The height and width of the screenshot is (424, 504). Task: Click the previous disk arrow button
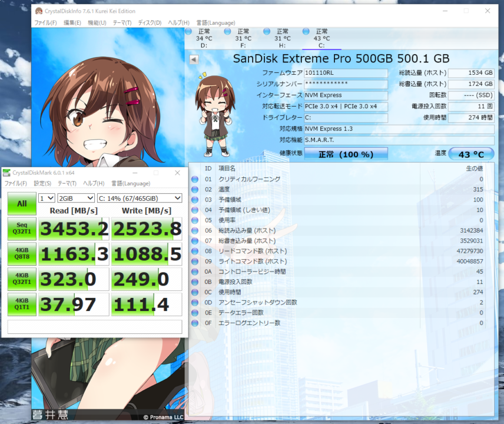pyautogui.click(x=194, y=59)
